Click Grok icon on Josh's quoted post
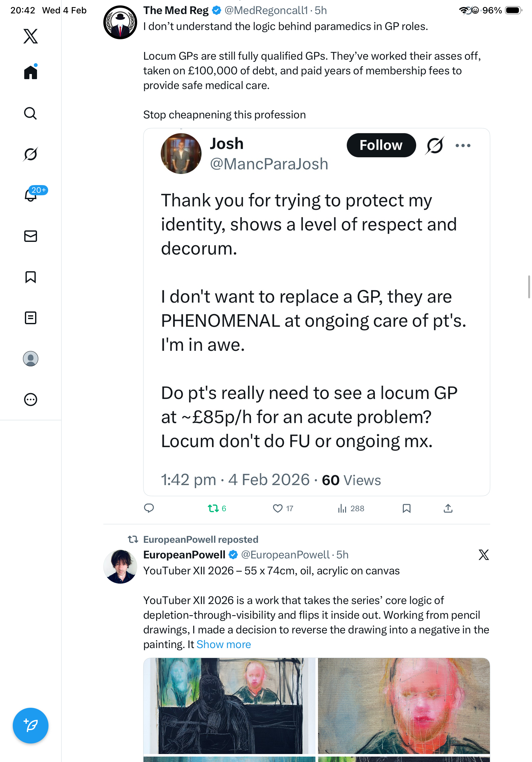The width and height of the screenshot is (532, 762). point(434,146)
